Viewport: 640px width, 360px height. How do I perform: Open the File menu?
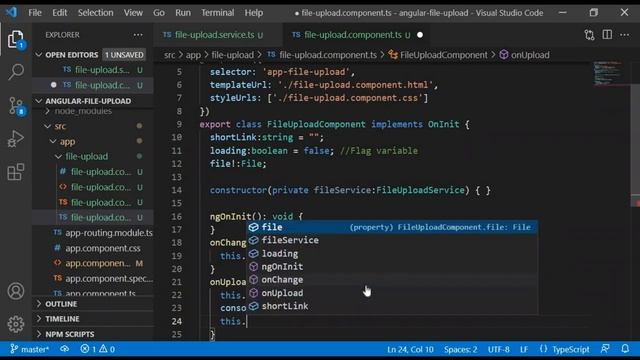click(35, 13)
